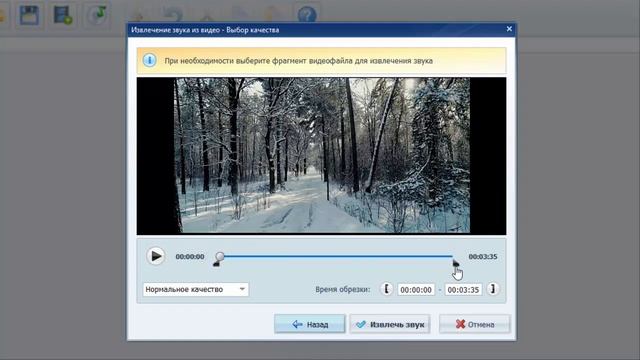Click the current time 00:00:00 label
Viewport: 640px width, 360px height.
(190, 256)
